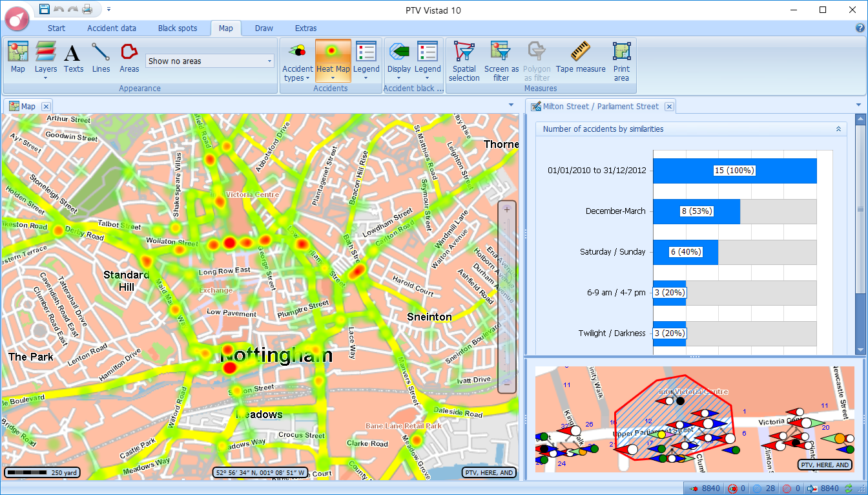Open the Accident types dropdown
Image resolution: width=868 pixels, height=495 pixels.
click(x=297, y=61)
